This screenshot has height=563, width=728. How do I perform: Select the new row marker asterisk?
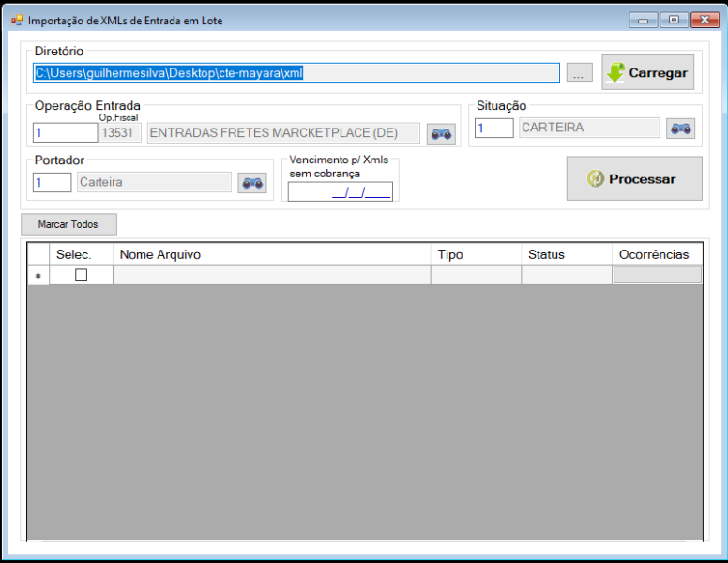pos(38,276)
